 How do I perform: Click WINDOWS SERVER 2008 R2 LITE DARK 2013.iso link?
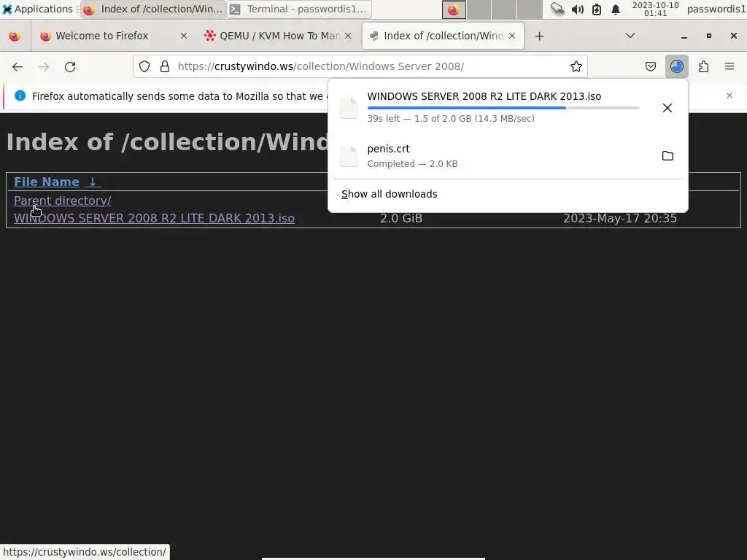point(154,218)
